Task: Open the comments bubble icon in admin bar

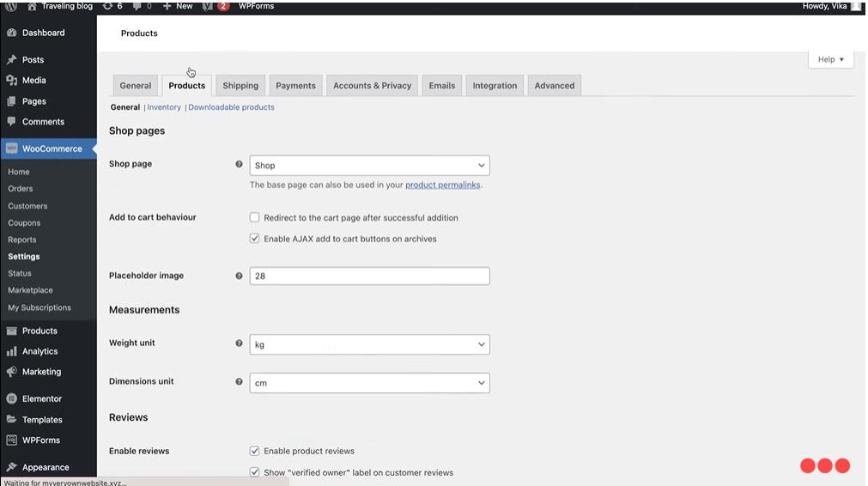Action: (137, 6)
